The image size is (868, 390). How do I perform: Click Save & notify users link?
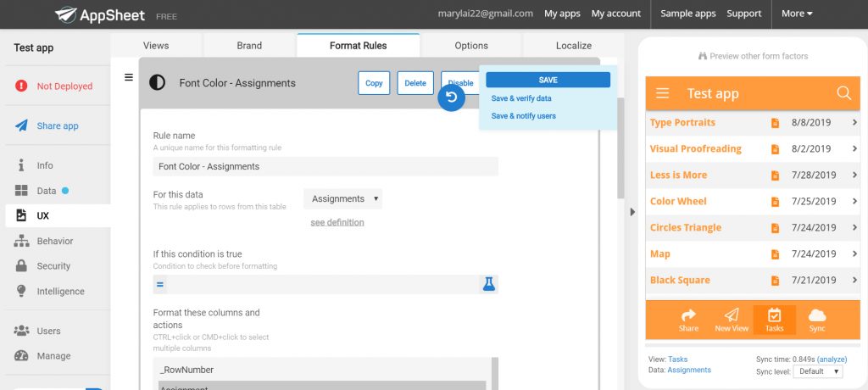(524, 116)
